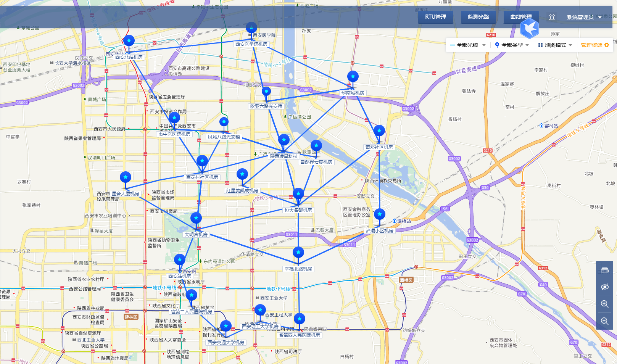Click the 管理资源 link
Viewport: 617px width, 364px height.
tap(591, 45)
